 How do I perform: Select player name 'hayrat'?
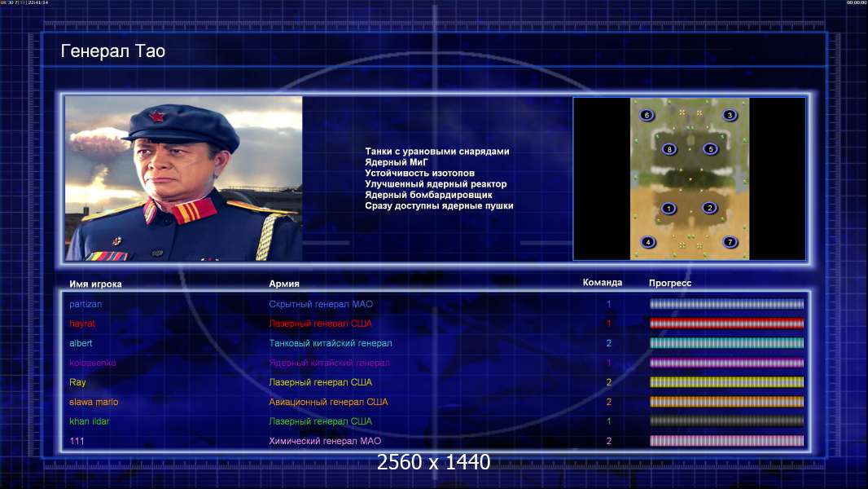82,324
